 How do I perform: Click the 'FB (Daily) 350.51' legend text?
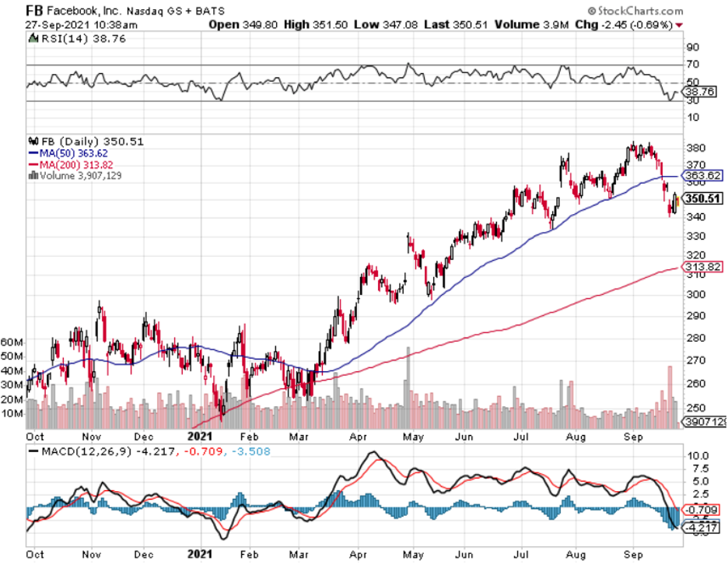[x=93, y=142]
